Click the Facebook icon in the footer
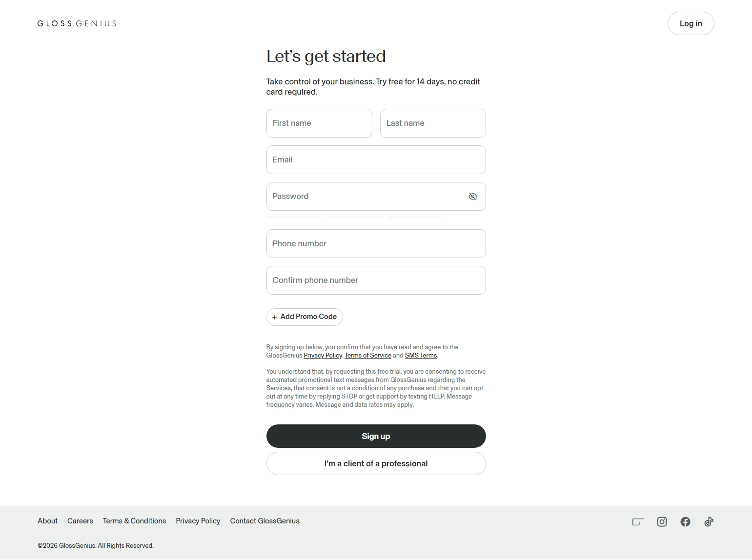The height and width of the screenshot is (560, 752). (685, 521)
